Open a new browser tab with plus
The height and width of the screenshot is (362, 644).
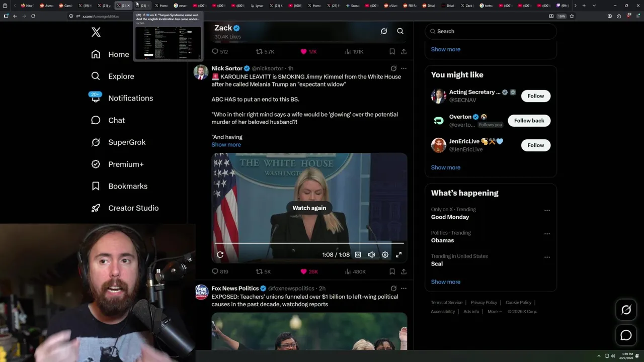[584, 6]
